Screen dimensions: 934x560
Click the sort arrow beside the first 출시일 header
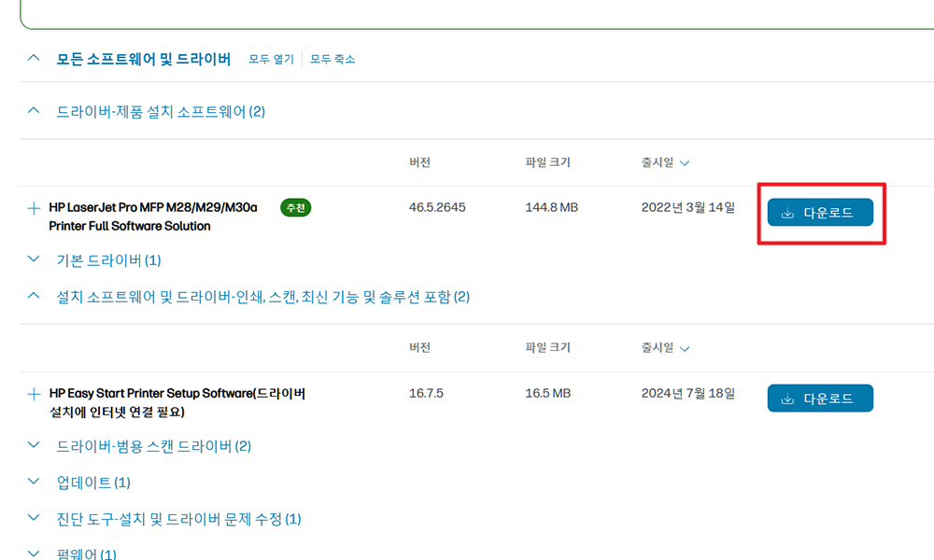point(685,161)
